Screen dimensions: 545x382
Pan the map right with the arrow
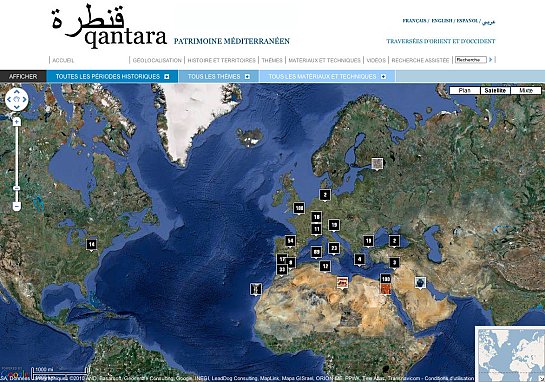tap(24, 99)
